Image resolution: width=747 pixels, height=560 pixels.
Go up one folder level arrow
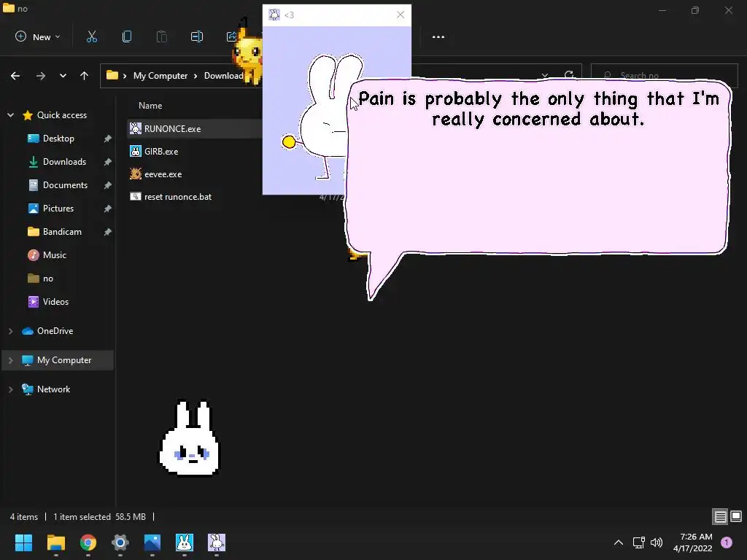[x=85, y=76]
